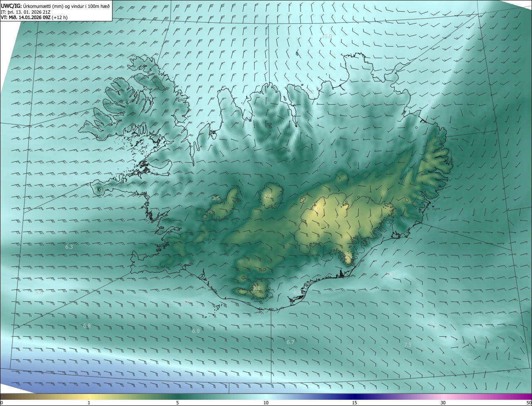Click the 5 tick on the color scale
This screenshot has width=532, height=406.
177,403
